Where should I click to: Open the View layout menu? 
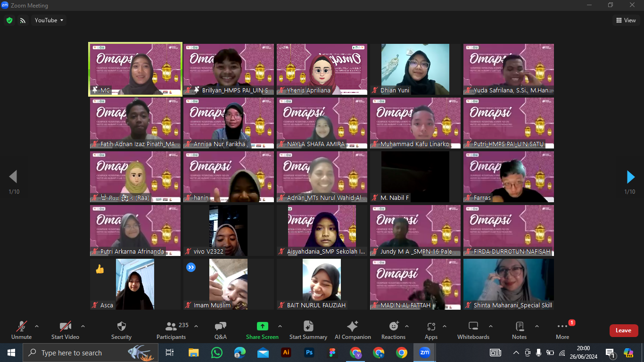click(626, 20)
